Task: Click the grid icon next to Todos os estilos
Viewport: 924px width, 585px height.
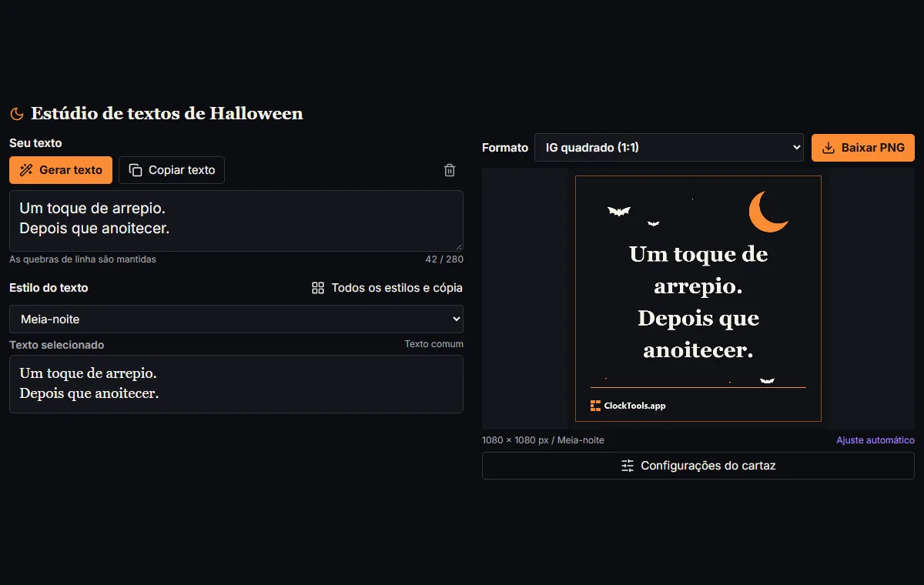Action: point(318,288)
